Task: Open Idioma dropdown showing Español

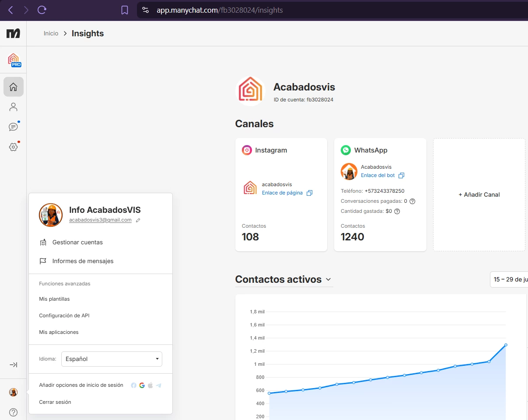Action: (112, 359)
